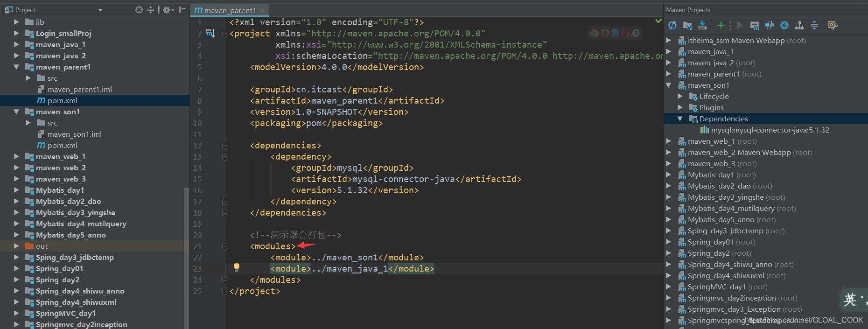Click Project view icon in panel header
This screenshot has width=868, height=329.
click(x=9, y=10)
